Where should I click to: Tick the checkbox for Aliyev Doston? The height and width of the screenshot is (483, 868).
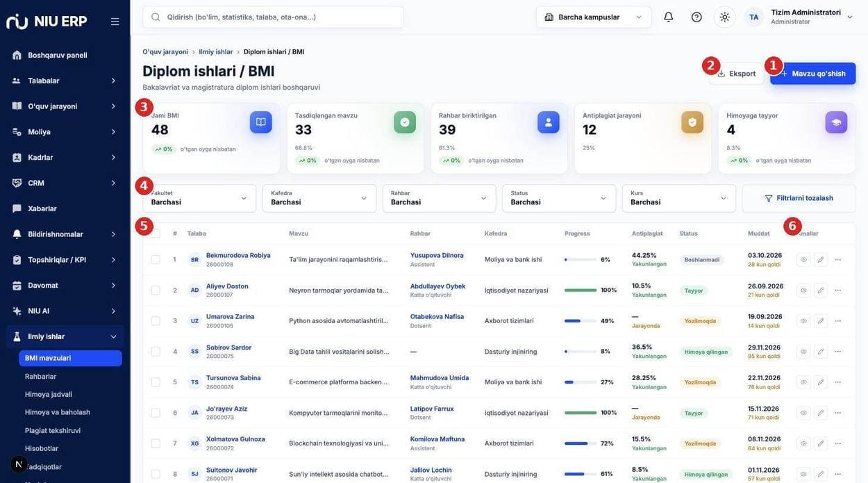[x=156, y=290]
